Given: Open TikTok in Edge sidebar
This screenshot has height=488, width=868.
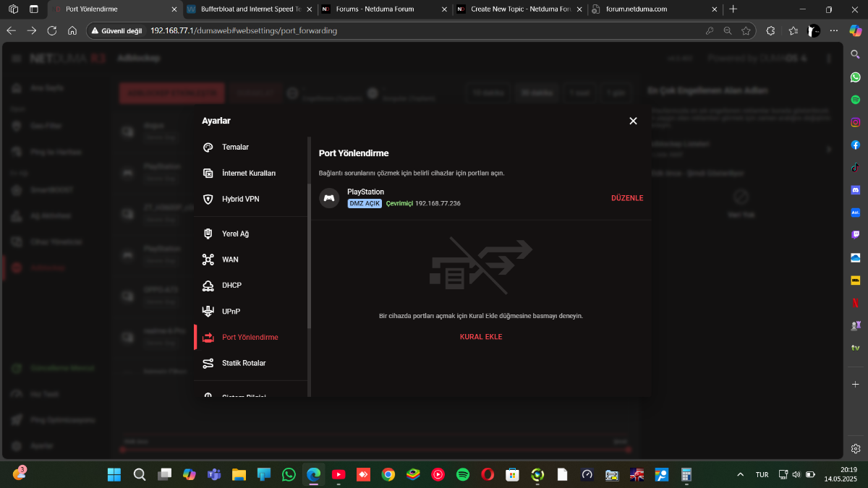Looking at the screenshot, I should (x=856, y=167).
